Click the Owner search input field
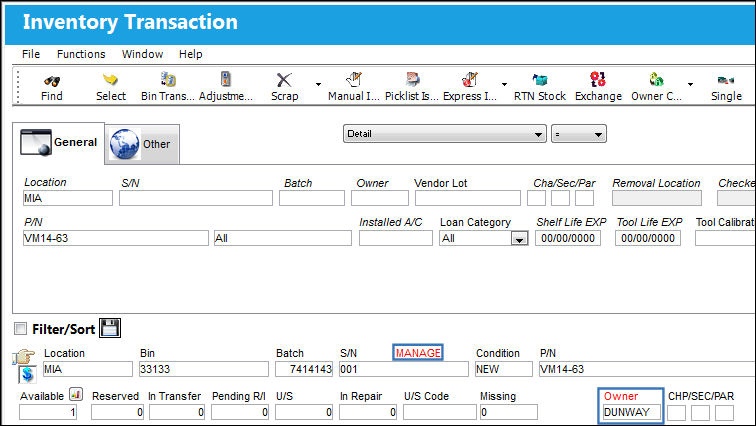Image resolution: width=756 pixels, height=426 pixels. point(380,198)
